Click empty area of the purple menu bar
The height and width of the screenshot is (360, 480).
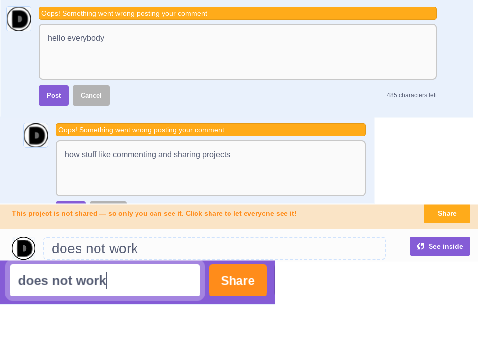271,282
